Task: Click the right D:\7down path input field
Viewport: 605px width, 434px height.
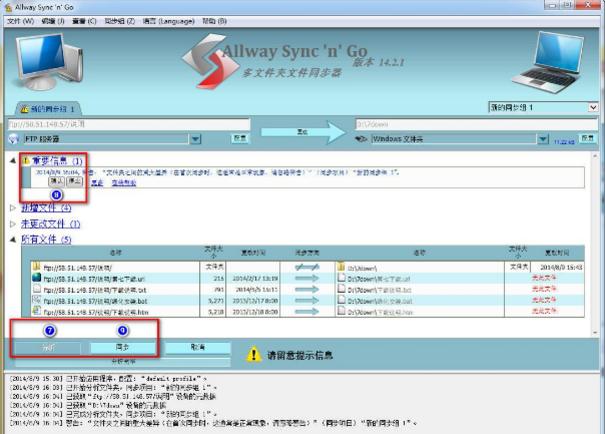Action: pos(476,124)
